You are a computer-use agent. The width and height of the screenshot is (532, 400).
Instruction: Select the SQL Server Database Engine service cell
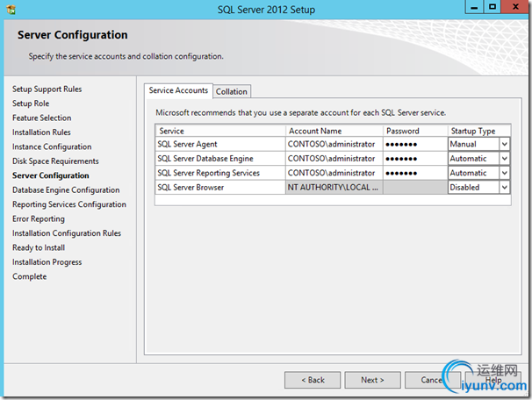(x=220, y=158)
